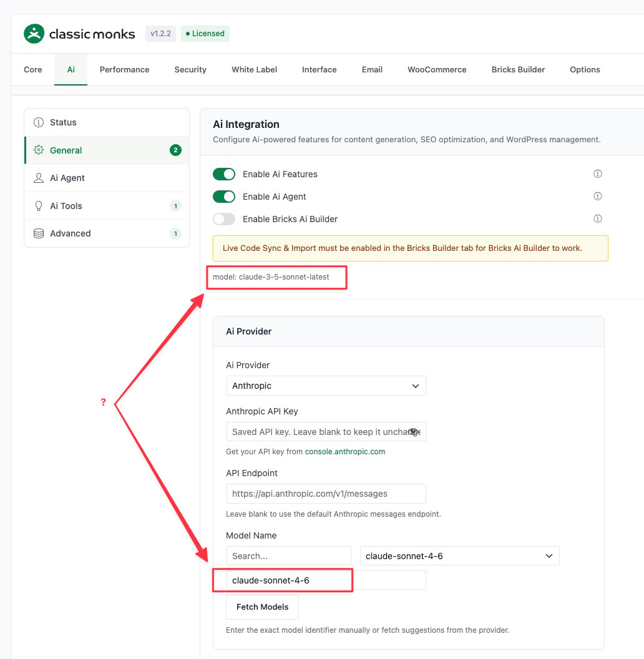The height and width of the screenshot is (659, 644).
Task: Open the Bricks Builder tab
Action: pyautogui.click(x=518, y=69)
